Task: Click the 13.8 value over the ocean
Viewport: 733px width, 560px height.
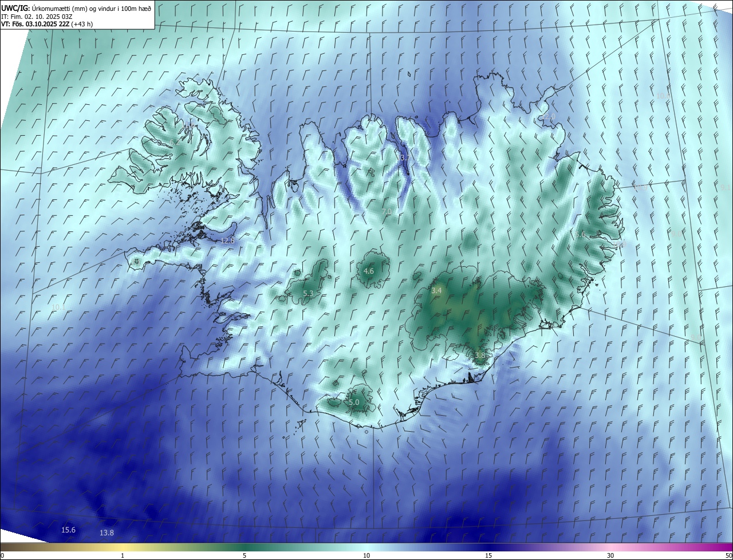Action: click(x=107, y=533)
